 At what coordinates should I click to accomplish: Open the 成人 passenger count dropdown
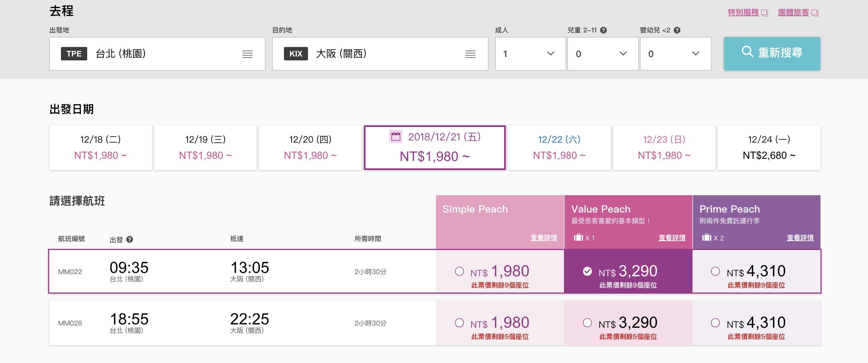530,54
